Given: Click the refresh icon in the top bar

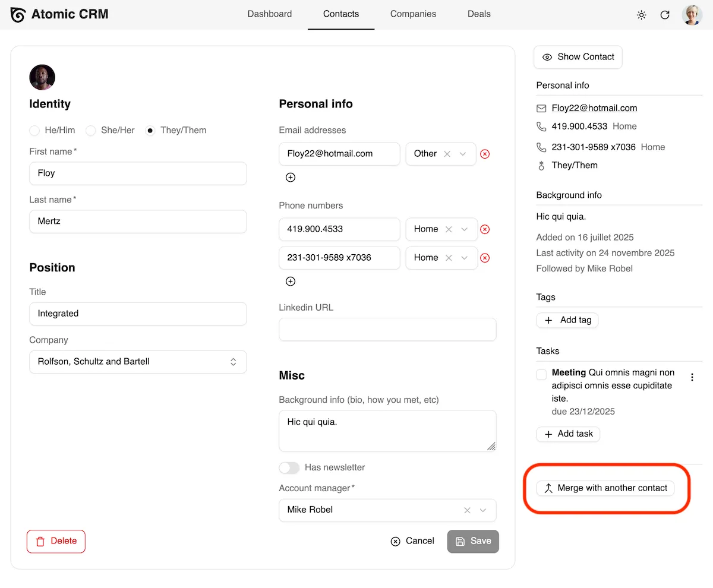Looking at the screenshot, I should [665, 15].
